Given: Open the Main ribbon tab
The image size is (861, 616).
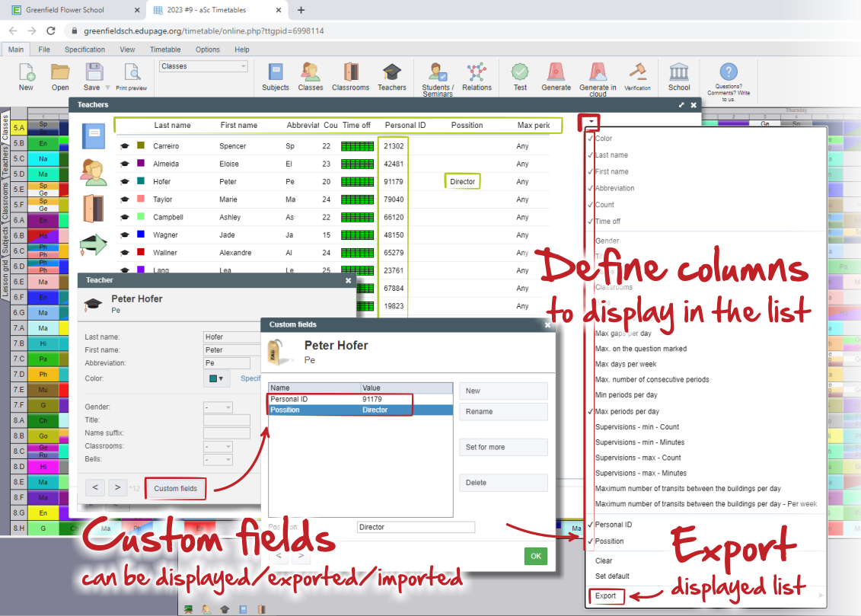Looking at the screenshot, I should (x=16, y=49).
